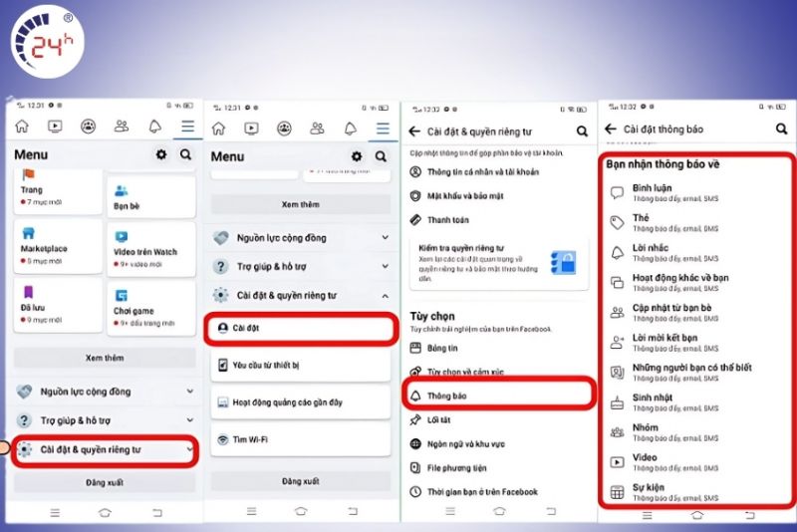797x532 pixels.
Task: Tap Home icon in second phone screen
Action: point(218,129)
